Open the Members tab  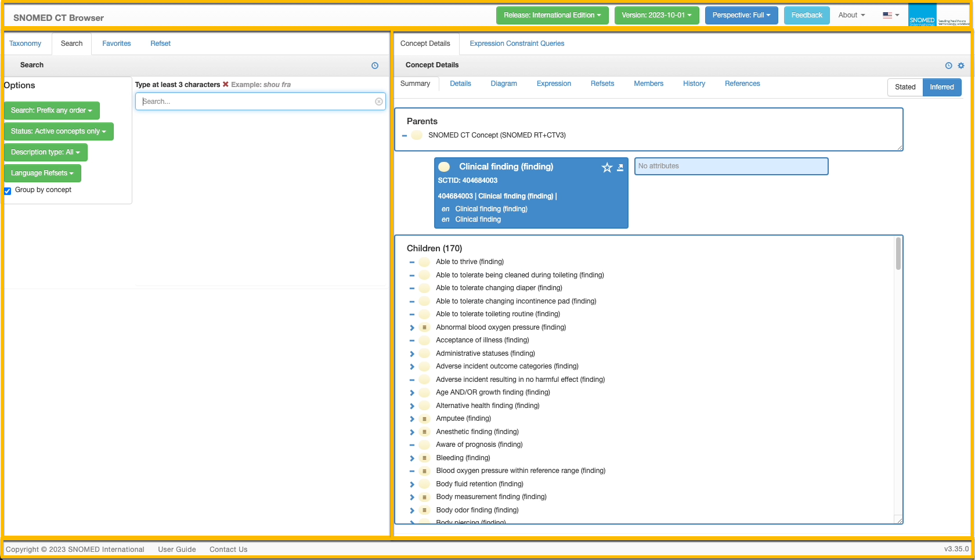(x=648, y=84)
